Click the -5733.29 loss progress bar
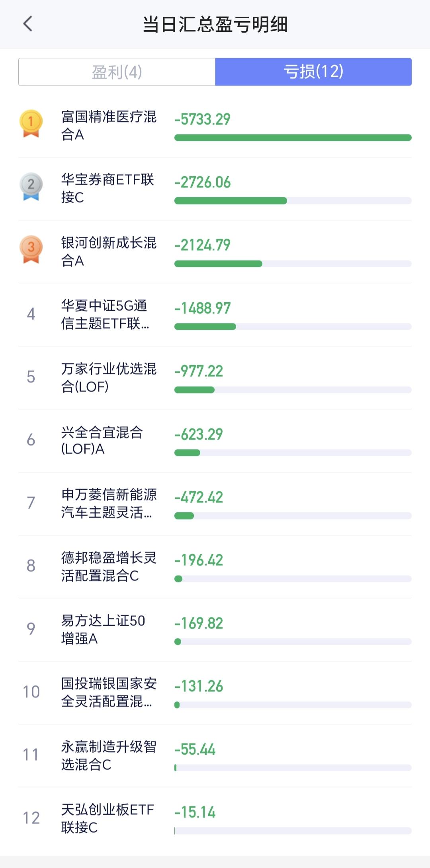The image size is (430, 868). [x=293, y=138]
